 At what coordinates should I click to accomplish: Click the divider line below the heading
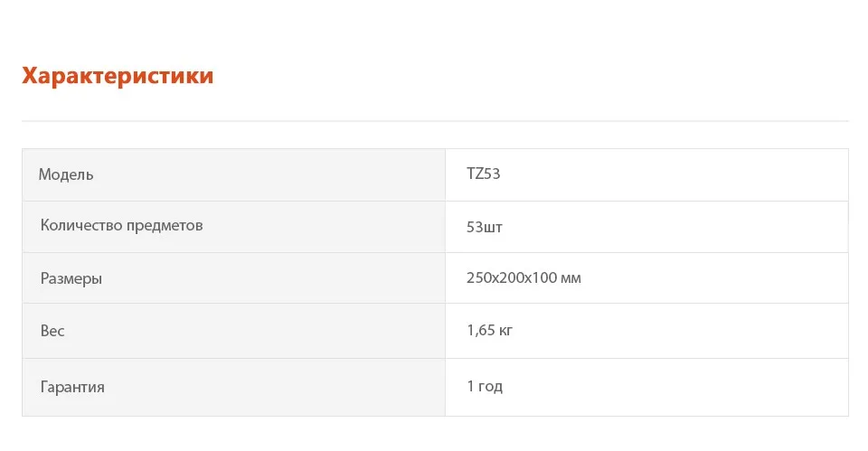click(x=434, y=121)
